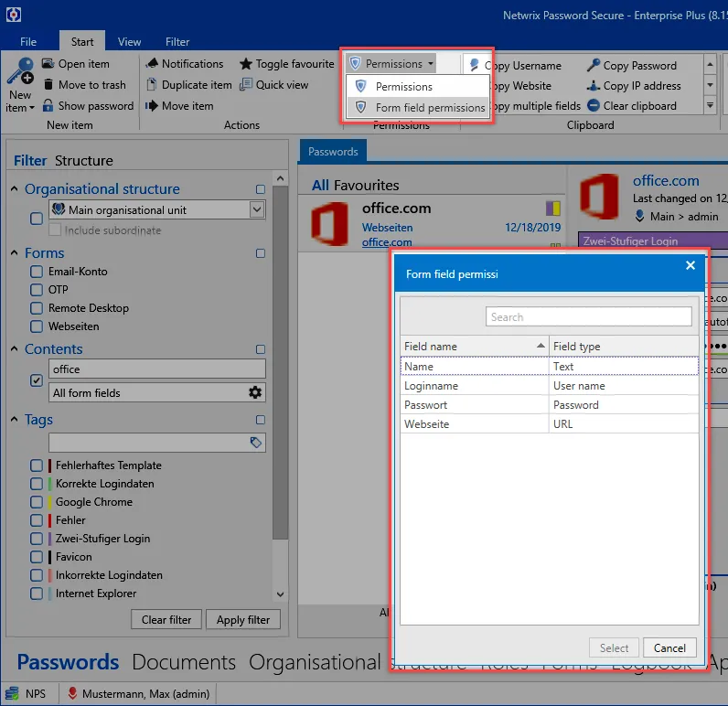Click Select in Form field dialog
The image size is (728, 706).
614,647
